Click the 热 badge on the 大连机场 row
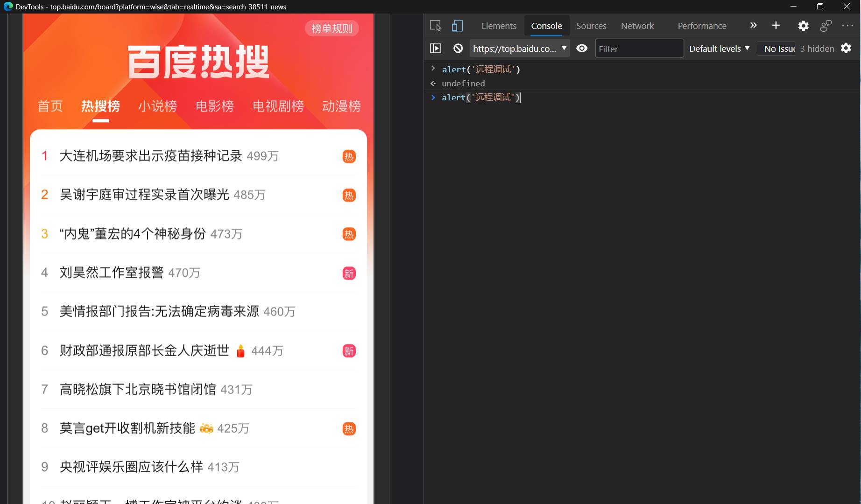The width and height of the screenshot is (861, 504). tap(349, 156)
